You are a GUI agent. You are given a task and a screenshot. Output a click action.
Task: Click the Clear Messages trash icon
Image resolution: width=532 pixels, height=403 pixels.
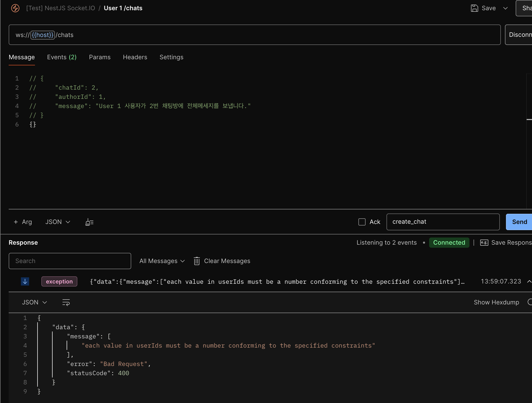[197, 261]
